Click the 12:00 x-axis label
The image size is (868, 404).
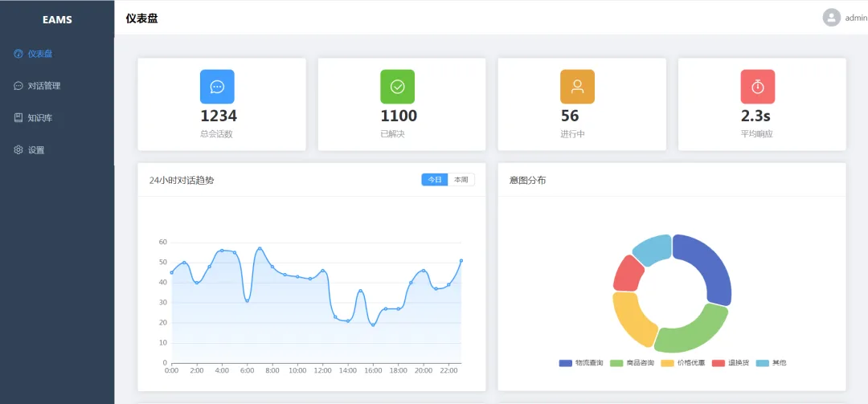(x=323, y=370)
